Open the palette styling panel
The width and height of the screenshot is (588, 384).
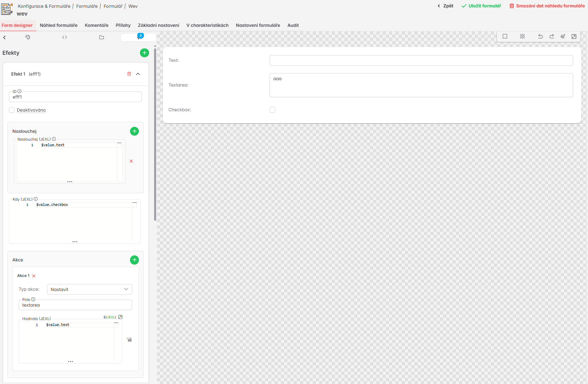[x=28, y=37]
